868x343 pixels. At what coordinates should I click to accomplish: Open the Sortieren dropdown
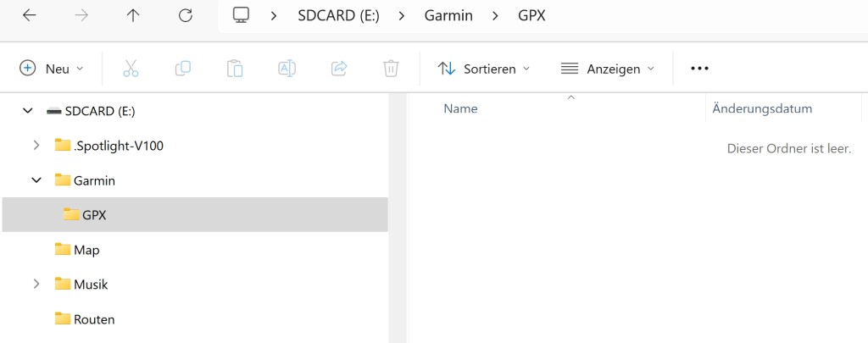click(484, 69)
